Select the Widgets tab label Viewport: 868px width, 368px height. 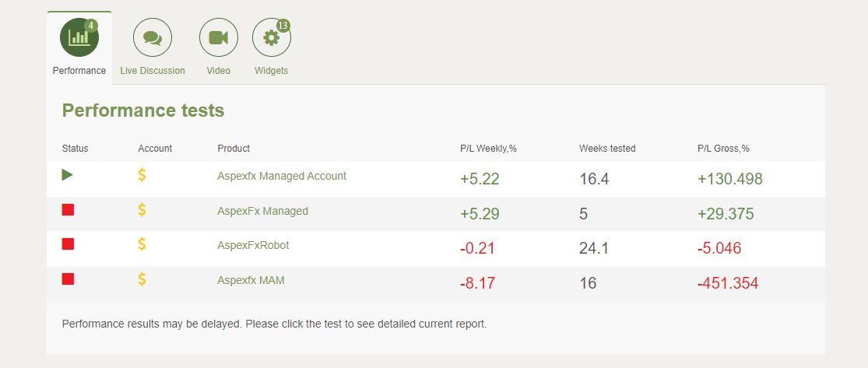[271, 71]
